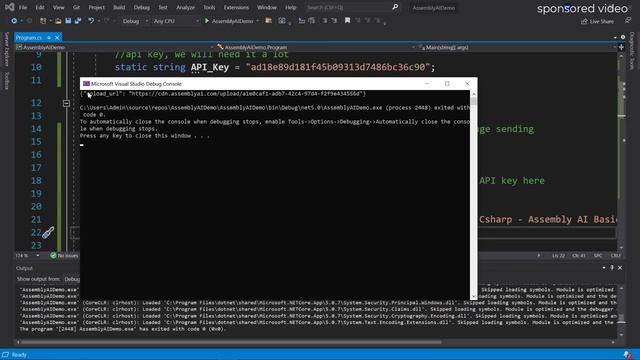The image size is (640, 360).
Task: Click the Open File folder icon
Action: [58, 21]
